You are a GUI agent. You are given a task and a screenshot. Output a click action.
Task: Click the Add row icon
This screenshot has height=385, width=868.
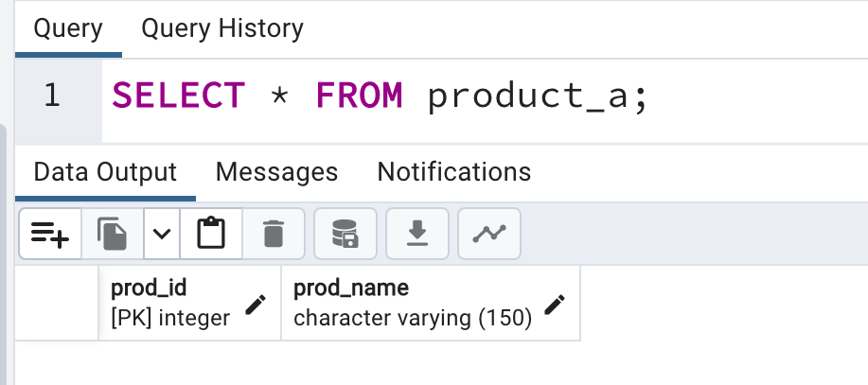[x=50, y=234]
